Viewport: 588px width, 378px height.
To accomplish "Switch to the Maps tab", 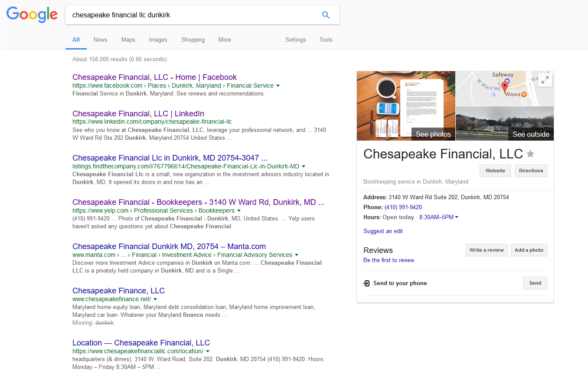I will pos(128,40).
